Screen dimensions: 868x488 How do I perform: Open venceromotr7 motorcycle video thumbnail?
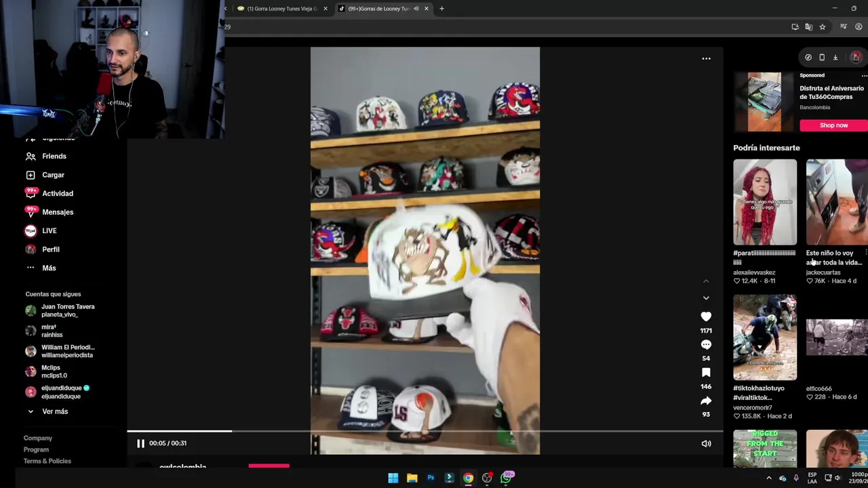(x=765, y=338)
